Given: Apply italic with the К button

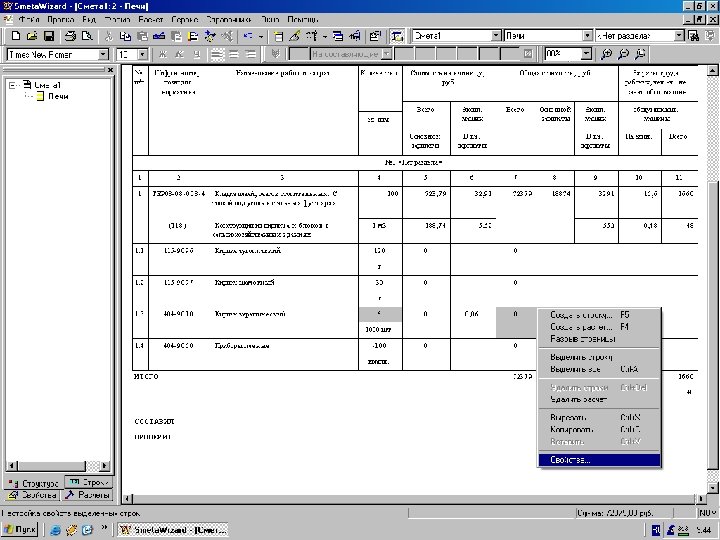Looking at the screenshot, I should [180, 55].
